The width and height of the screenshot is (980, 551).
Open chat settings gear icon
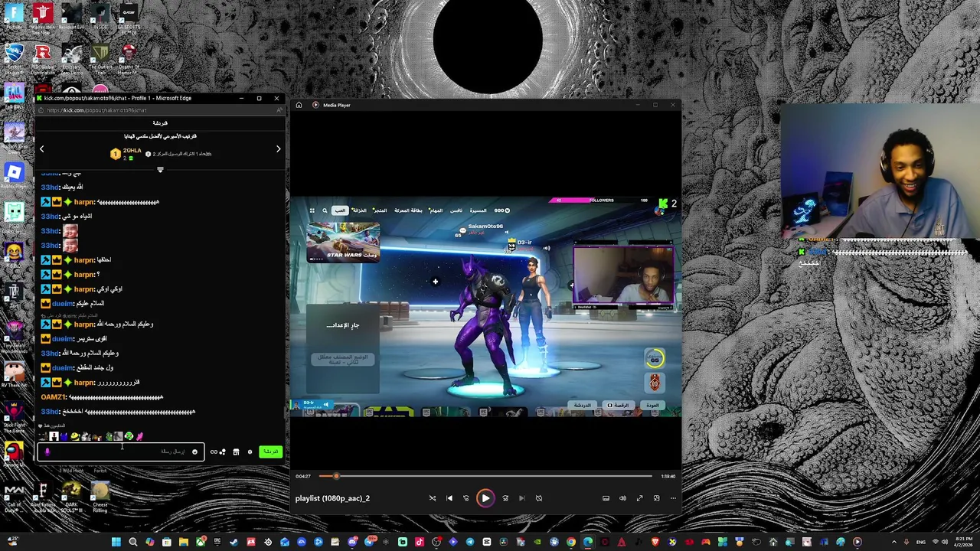tap(250, 452)
